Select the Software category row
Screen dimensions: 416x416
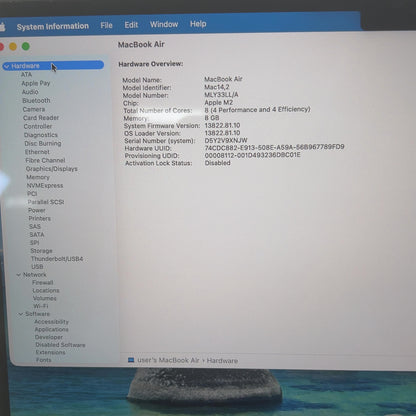point(37,314)
